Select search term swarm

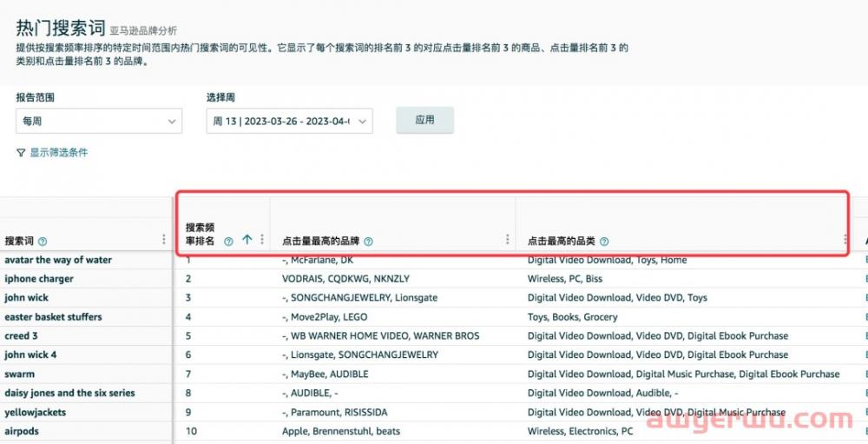[19, 374]
